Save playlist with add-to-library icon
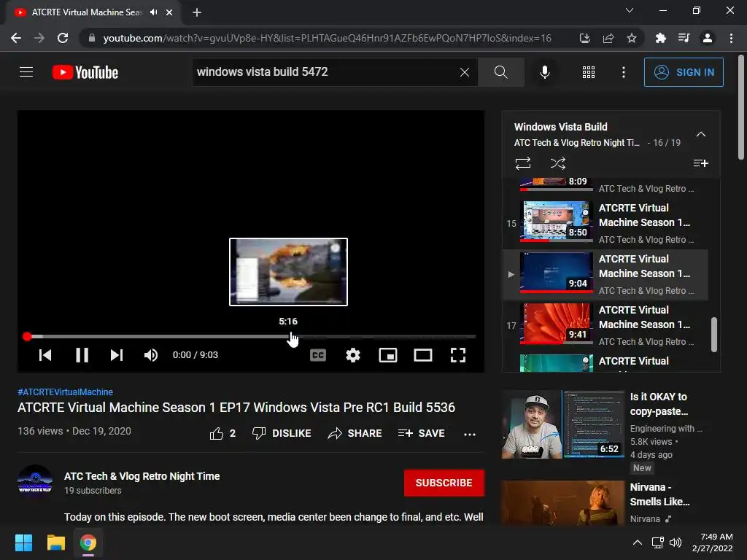747x560 pixels. coord(700,163)
